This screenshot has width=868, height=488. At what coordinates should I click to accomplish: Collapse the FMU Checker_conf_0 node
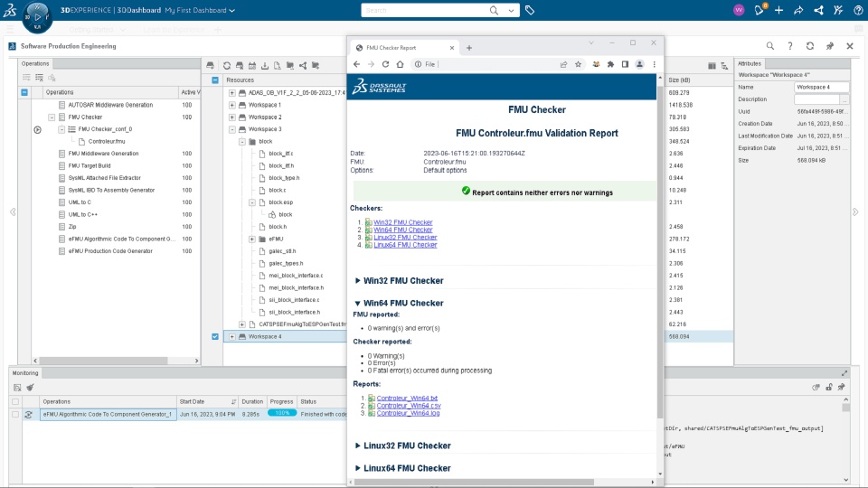61,129
